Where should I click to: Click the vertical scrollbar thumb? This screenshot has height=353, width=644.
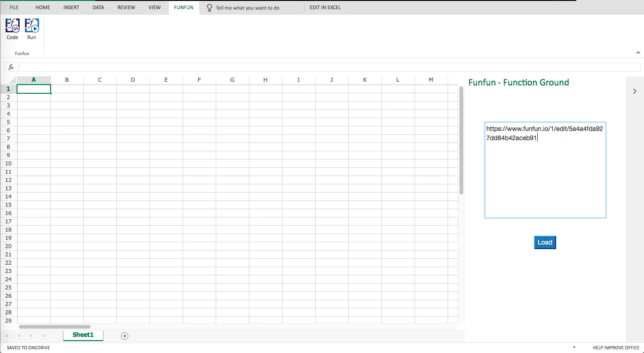tap(461, 140)
